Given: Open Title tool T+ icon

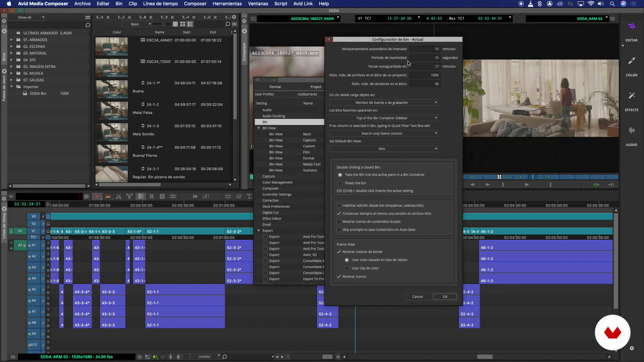Looking at the screenshot, I should [249, 197].
